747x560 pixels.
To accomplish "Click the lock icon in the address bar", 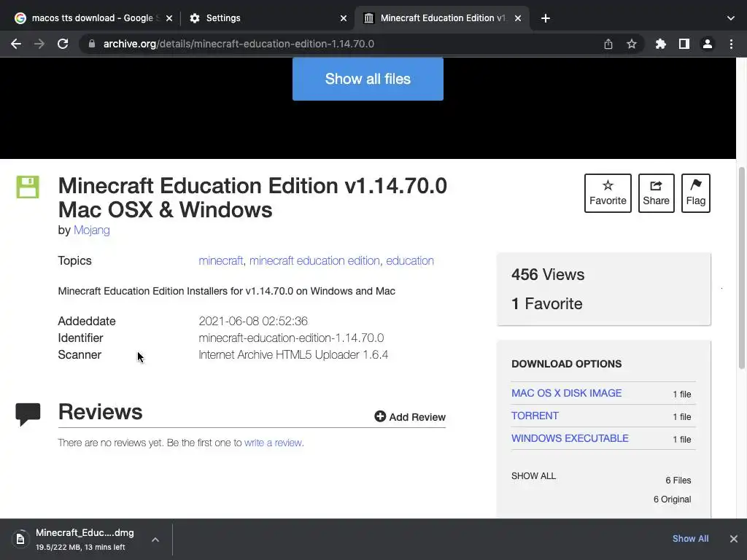I will tap(92, 44).
